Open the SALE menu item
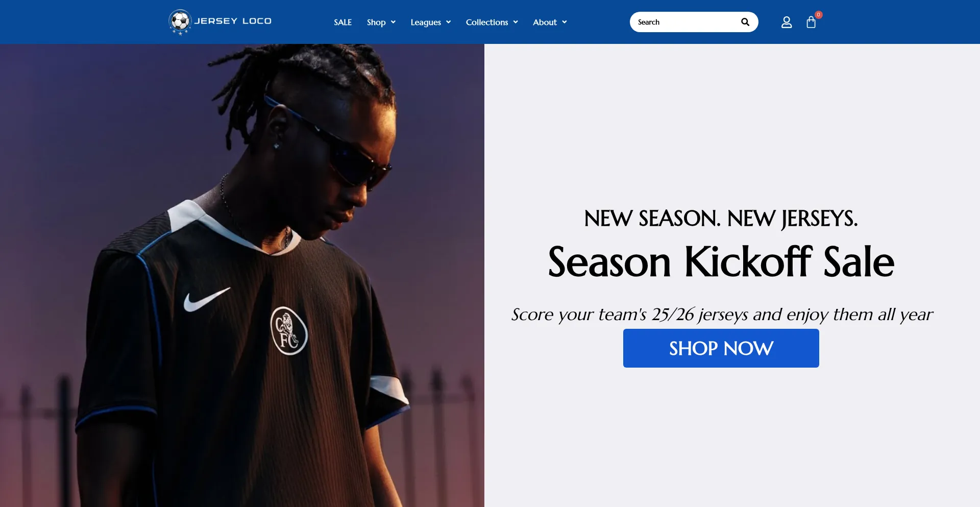The image size is (980, 507). click(x=343, y=22)
